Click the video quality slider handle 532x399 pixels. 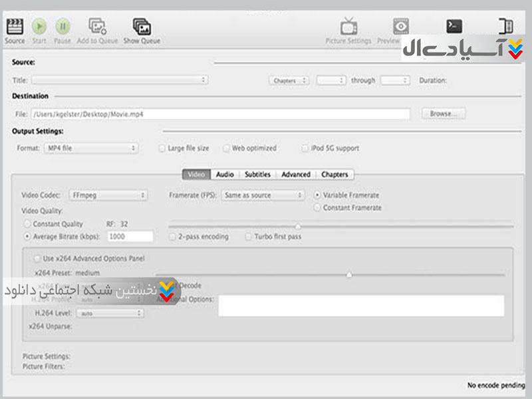(x=298, y=227)
